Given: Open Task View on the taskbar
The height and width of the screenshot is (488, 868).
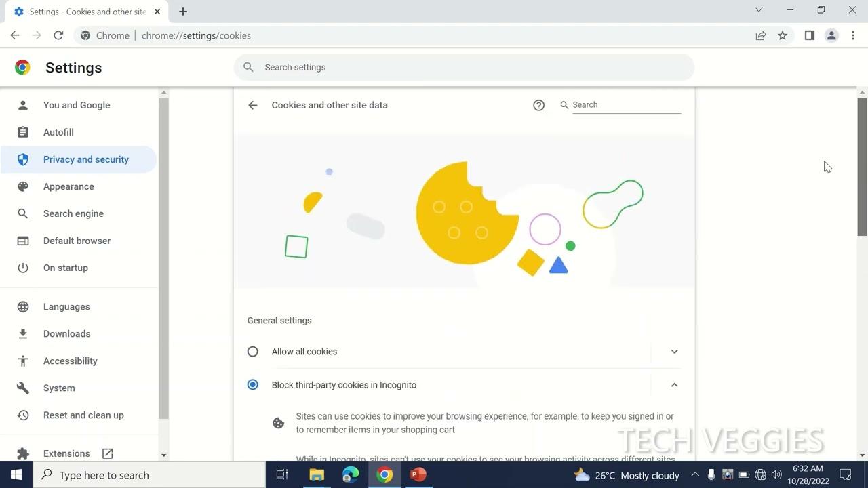Looking at the screenshot, I should coord(282,474).
